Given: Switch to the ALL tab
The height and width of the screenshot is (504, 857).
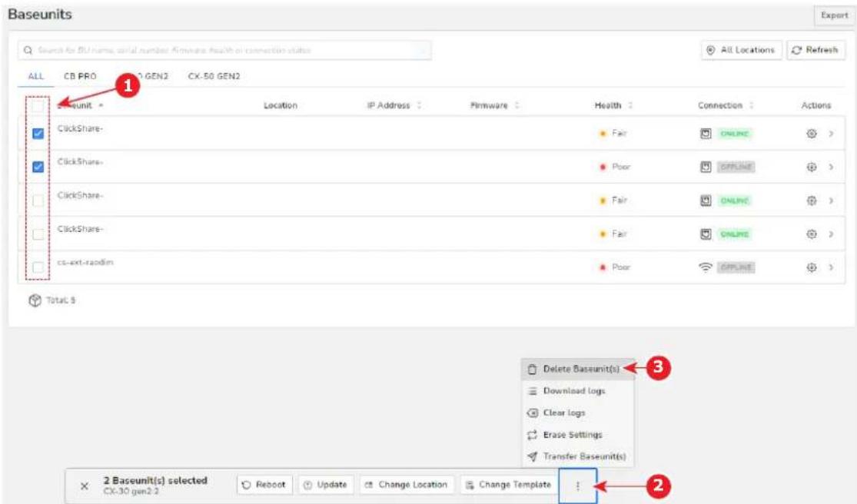Looking at the screenshot, I should [35, 77].
